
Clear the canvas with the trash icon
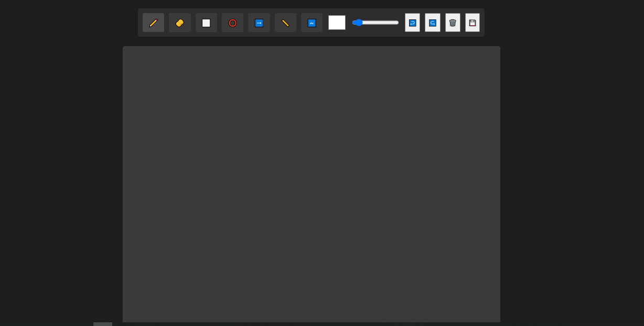[x=453, y=23]
